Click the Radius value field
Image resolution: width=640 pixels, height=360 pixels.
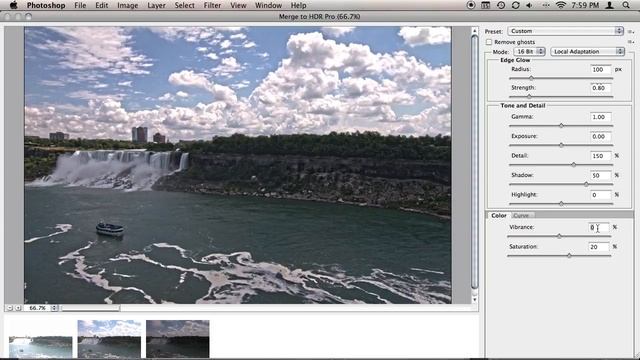[600, 69]
